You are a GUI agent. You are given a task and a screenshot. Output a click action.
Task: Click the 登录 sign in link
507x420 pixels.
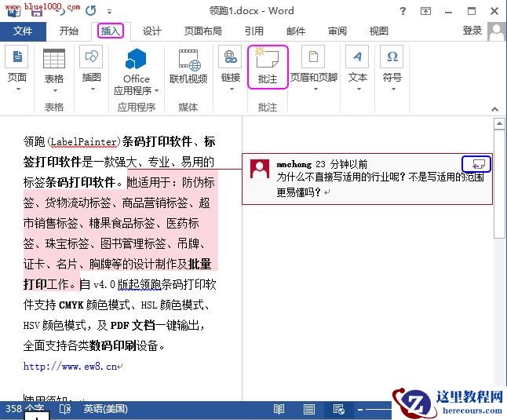pyautogui.click(x=472, y=31)
